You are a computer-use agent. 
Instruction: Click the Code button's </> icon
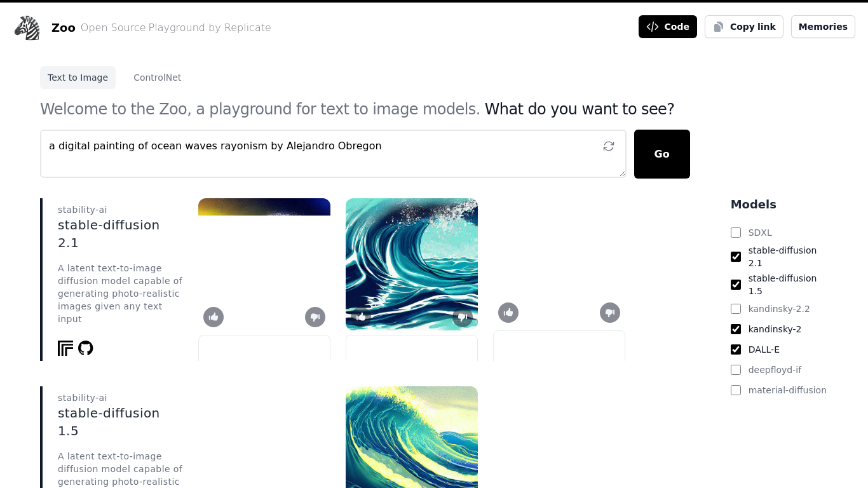(x=652, y=27)
